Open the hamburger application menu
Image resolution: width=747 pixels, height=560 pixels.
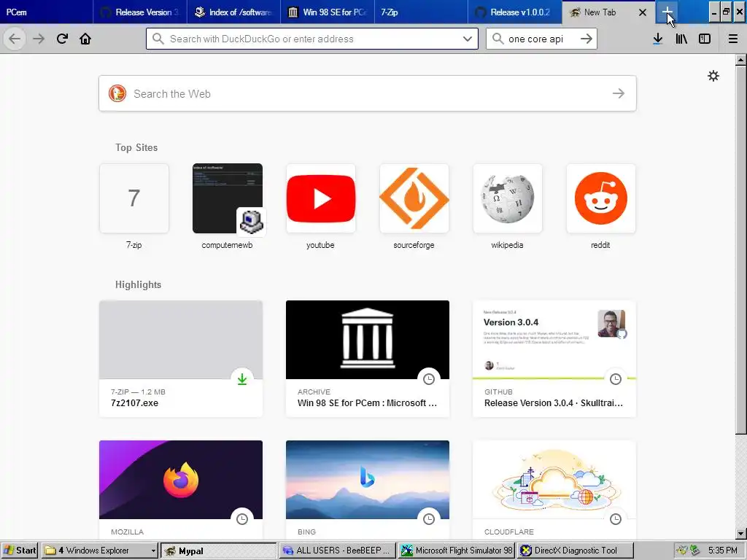733,39
